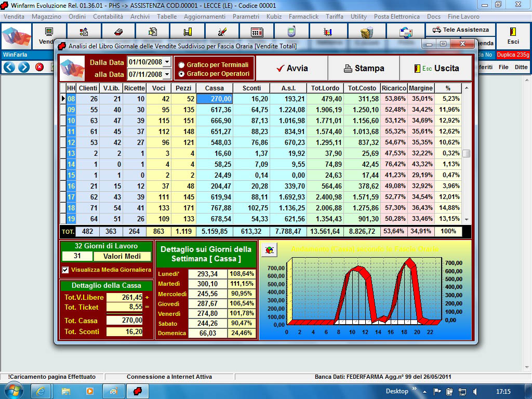Open the Farmaclick menu
Screen dimensions: 532x399
tap(303, 17)
